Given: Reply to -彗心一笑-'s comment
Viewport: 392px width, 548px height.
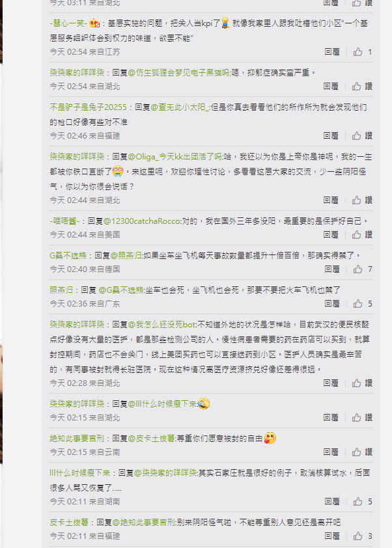Looking at the screenshot, I should 332,52.
